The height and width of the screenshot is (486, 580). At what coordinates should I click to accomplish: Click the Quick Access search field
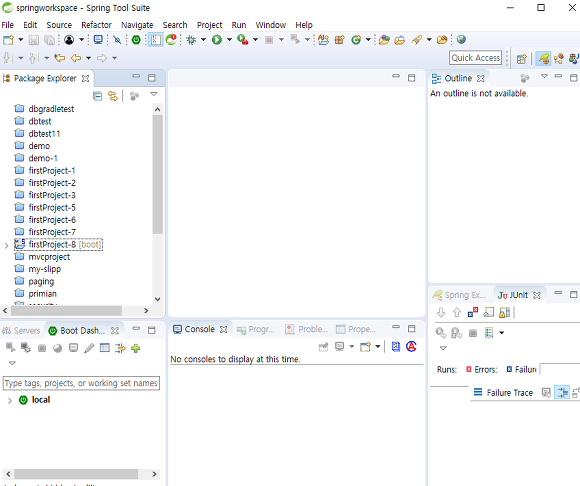pos(475,58)
